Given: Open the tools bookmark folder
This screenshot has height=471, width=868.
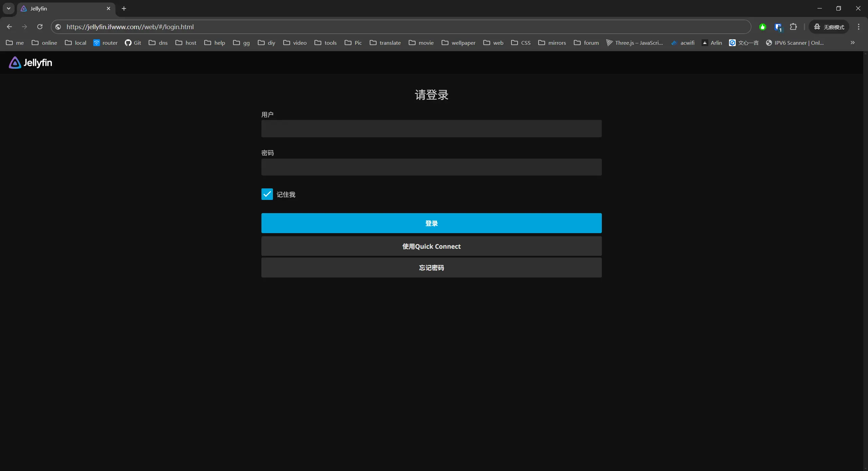Looking at the screenshot, I should click(325, 43).
